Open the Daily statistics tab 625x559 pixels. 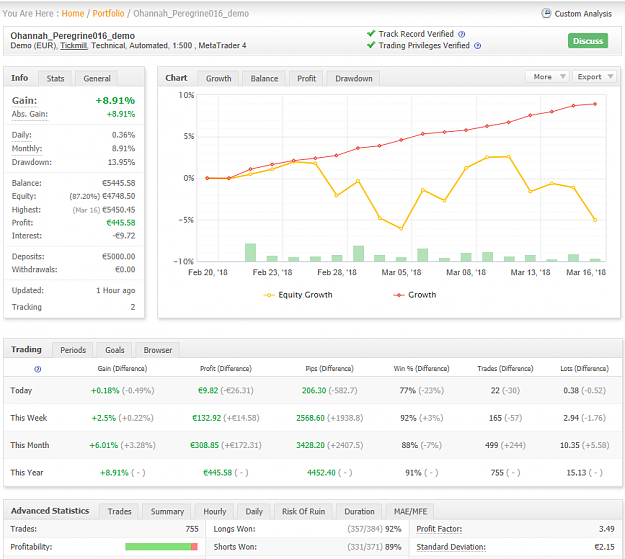(254, 511)
